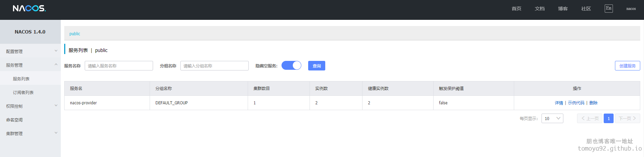The height and width of the screenshot is (157, 644).
Task: Click the 实例数 column header
Action: click(x=336, y=88)
